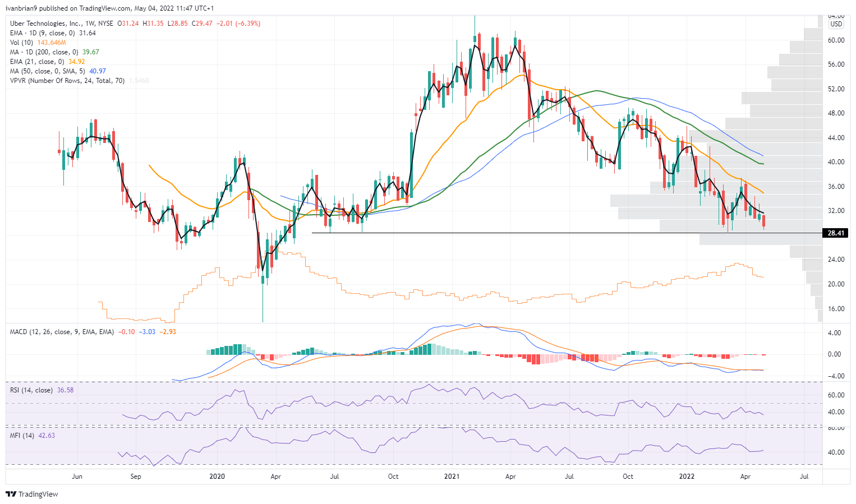Click the 56.00 price axis label
This screenshot has width=856, height=504.
click(836, 64)
